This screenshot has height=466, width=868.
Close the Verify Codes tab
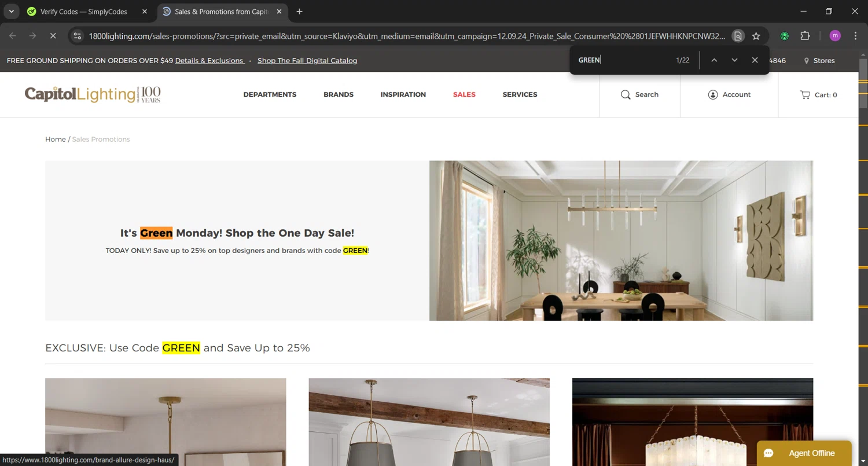pos(145,12)
